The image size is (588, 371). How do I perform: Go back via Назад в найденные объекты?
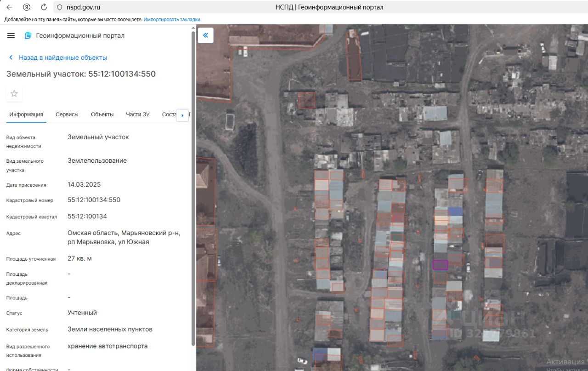63,57
